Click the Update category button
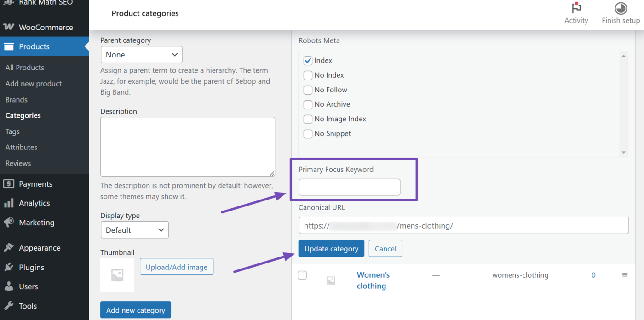 (331, 248)
